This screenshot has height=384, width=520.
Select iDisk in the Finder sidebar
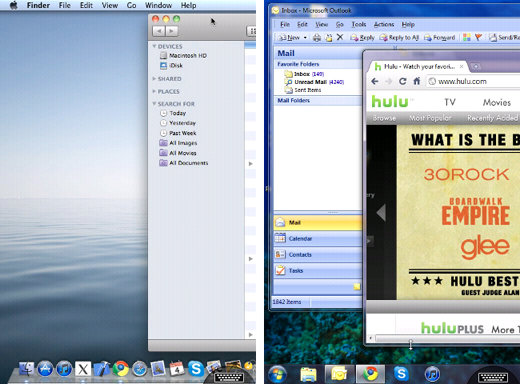[171, 65]
